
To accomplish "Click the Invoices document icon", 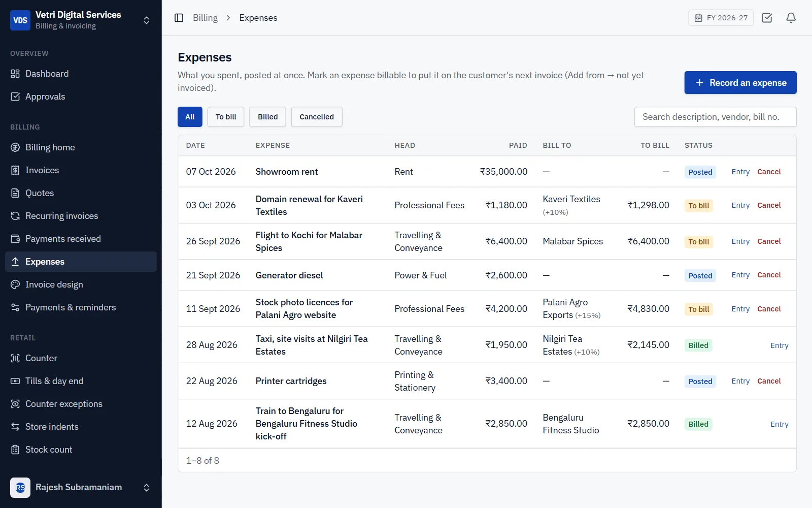I will (x=15, y=170).
